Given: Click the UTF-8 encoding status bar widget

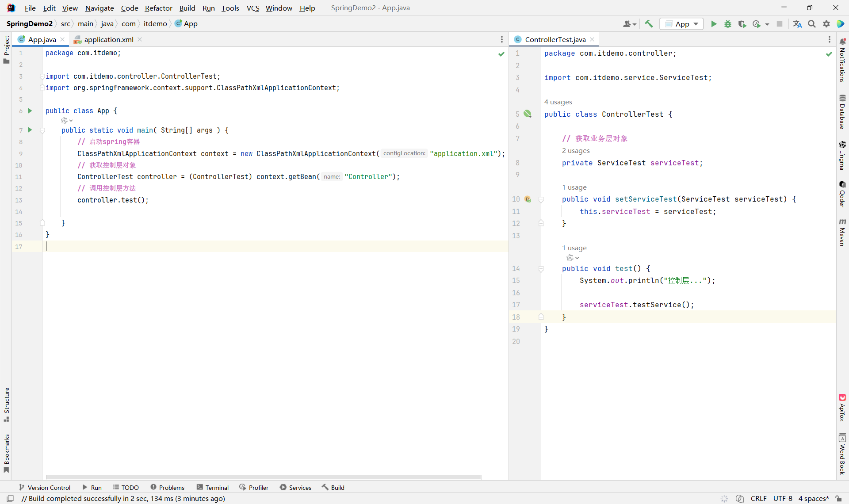Looking at the screenshot, I should point(782,498).
